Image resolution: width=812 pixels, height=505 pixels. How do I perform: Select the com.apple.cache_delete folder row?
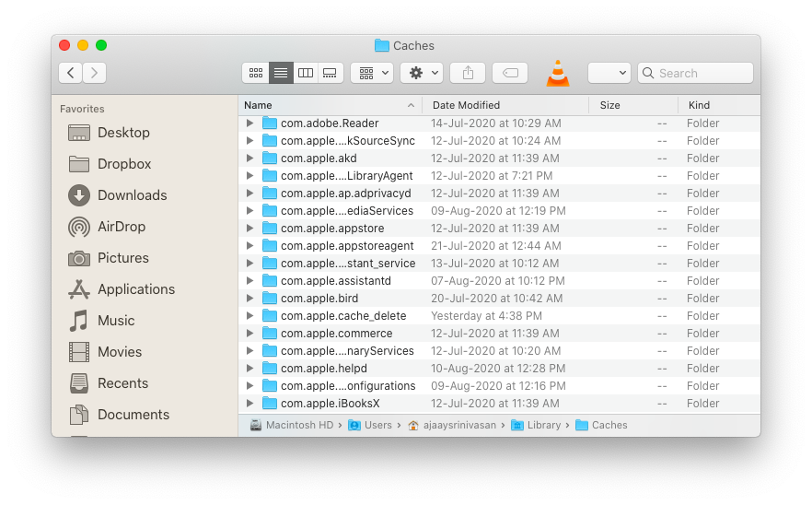tap(342, 316)
